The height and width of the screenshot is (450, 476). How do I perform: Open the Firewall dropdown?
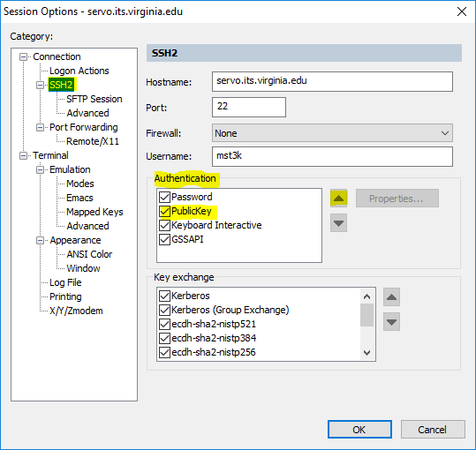tap(332, 133)
